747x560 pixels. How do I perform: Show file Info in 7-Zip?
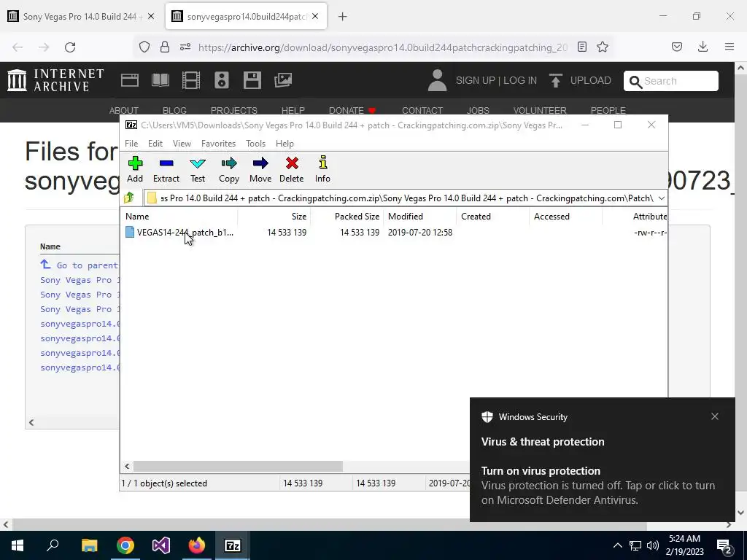coord(322,169)
